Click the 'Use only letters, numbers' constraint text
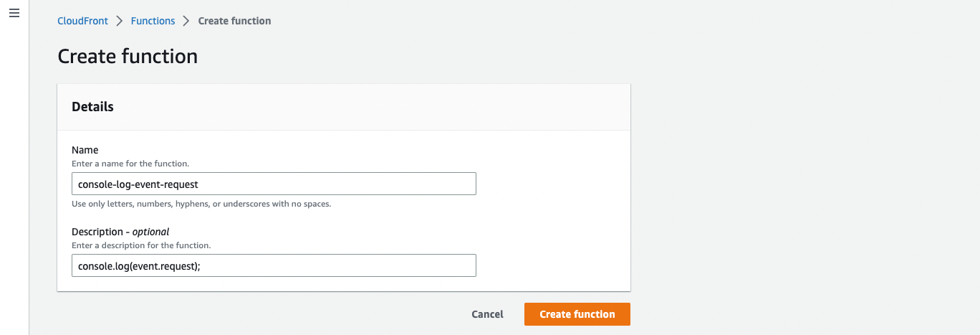980x335 pixels. (201, 204)
